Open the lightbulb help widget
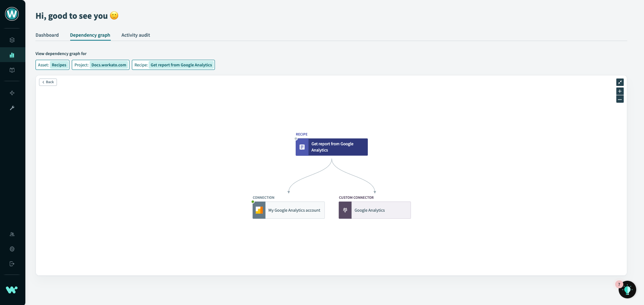 tap(628, 290)
